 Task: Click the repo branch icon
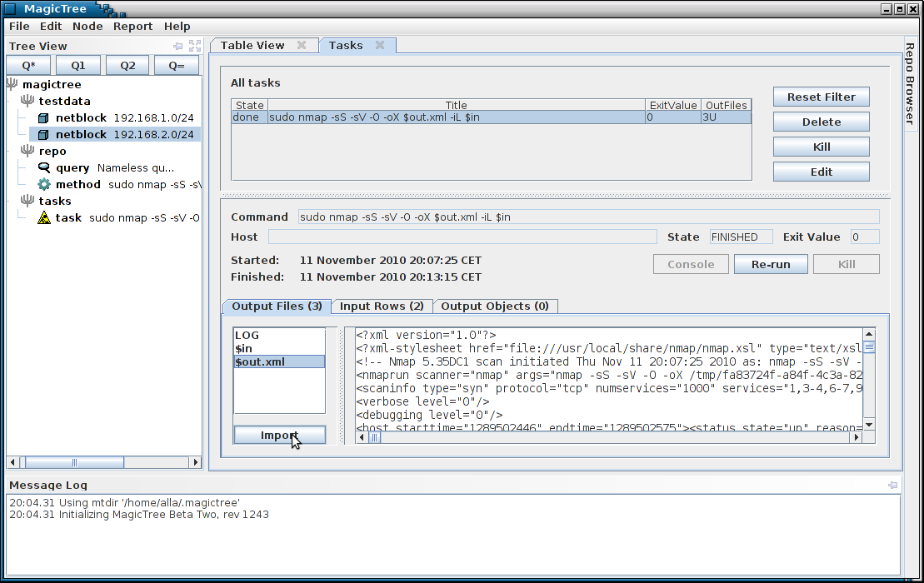pos(27,151)
